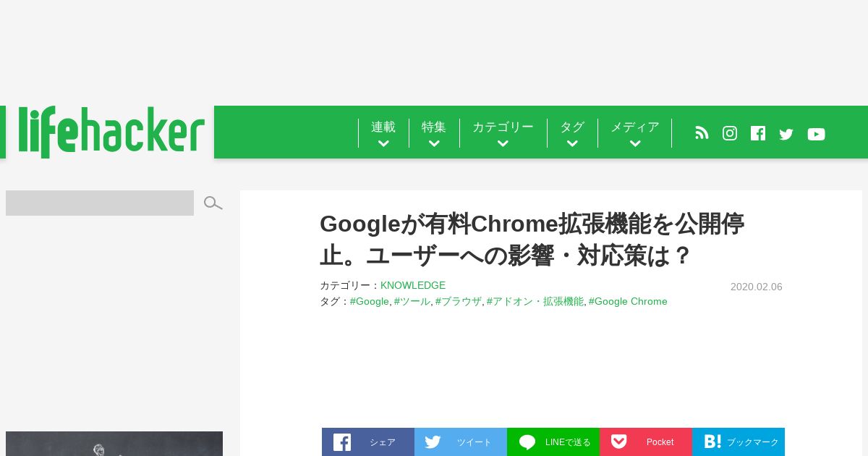This screenshot has width=868, height=456.
Task: Open lifehacker's Twitter icon in header
Action: coord(786,134)
